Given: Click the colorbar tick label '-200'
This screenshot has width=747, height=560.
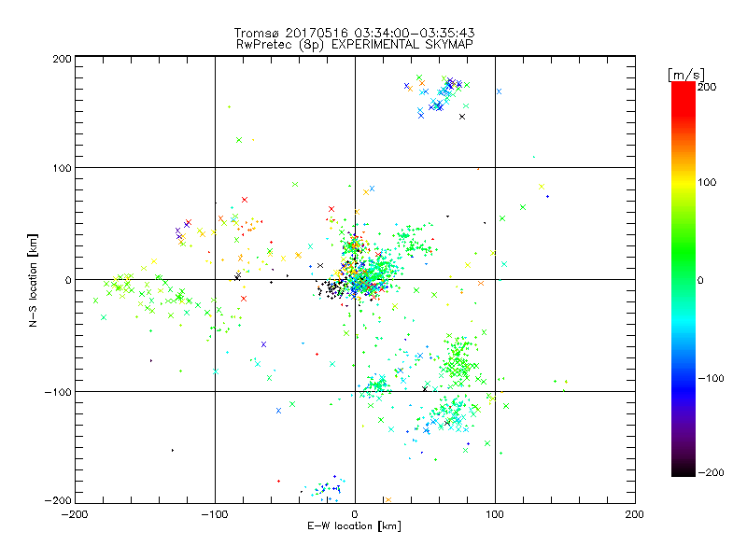Looking at the screenshot, I should coord(711,472).
